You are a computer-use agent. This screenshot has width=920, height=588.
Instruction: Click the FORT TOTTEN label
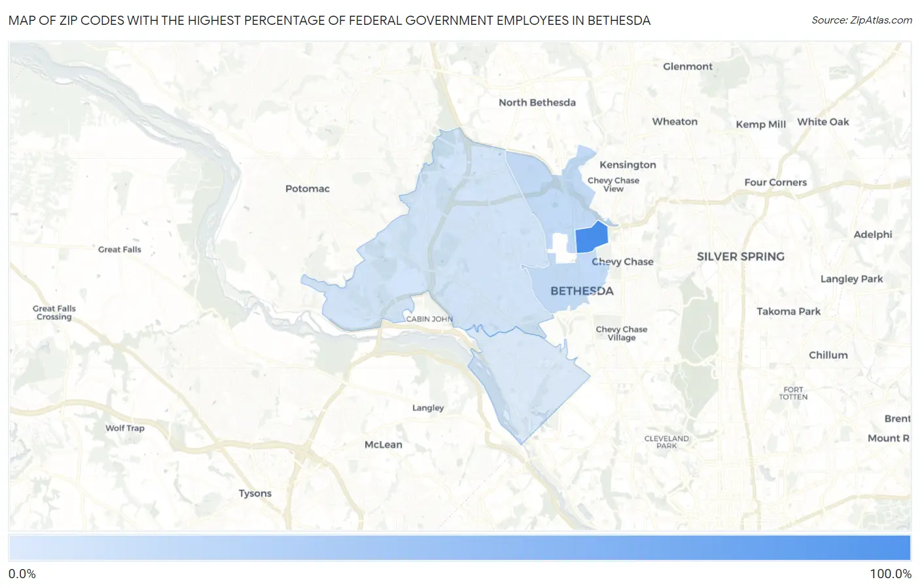[x=793, y=393]
